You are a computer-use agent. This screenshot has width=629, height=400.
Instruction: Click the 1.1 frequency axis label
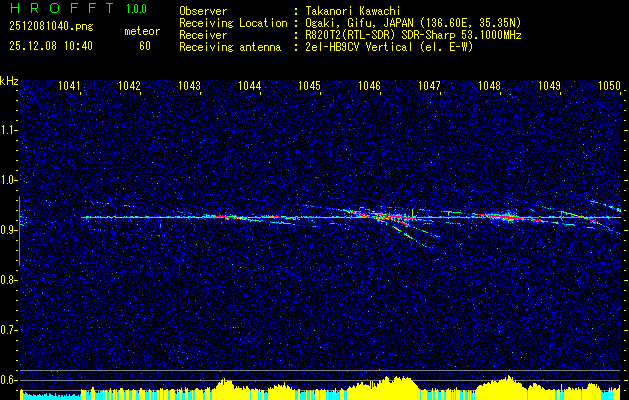[8, 130]
